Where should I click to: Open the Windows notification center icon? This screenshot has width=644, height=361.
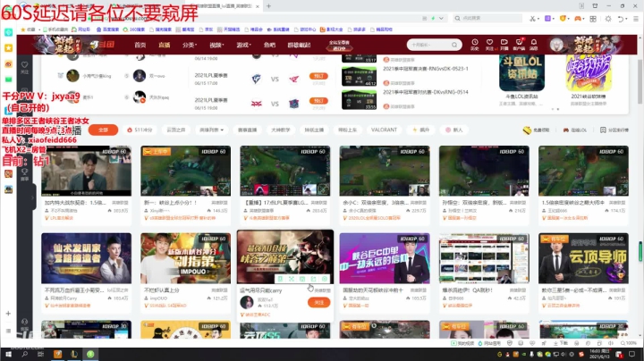click(x=632, y=354)
